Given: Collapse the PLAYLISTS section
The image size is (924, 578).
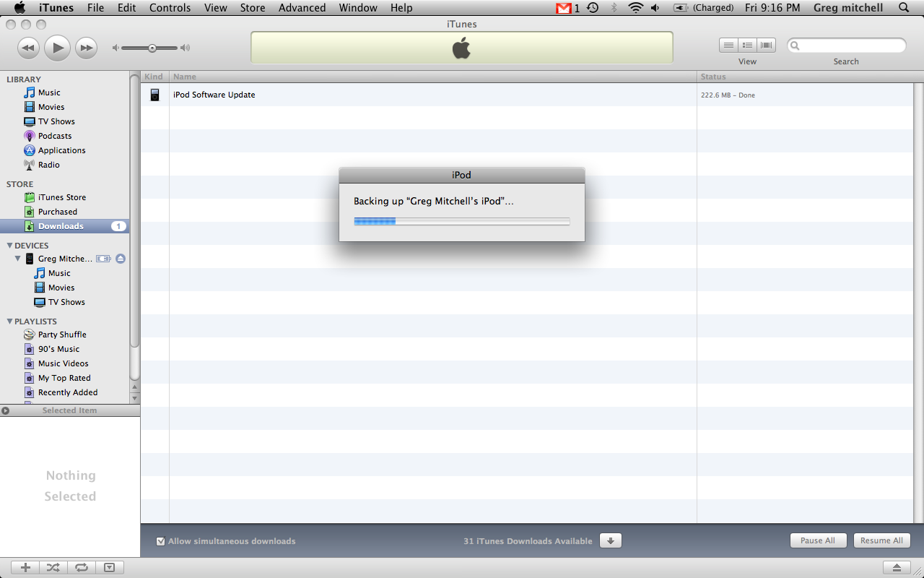Looking at the screenshot, I should (x=9, y=322).
